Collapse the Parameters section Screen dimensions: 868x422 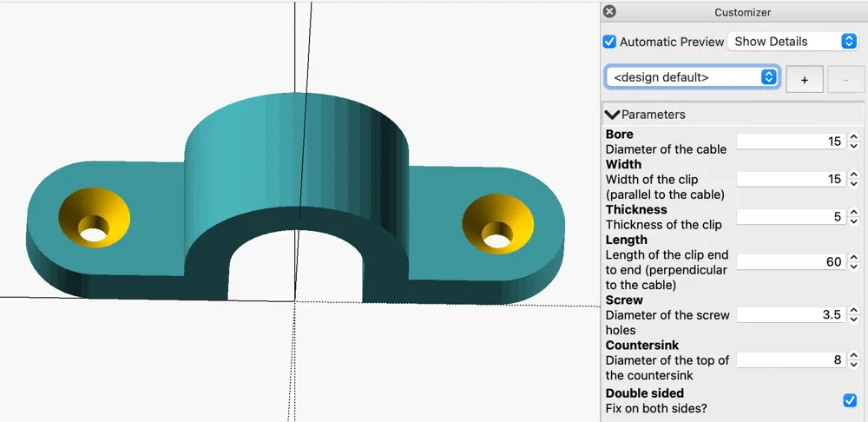(612, 115)
